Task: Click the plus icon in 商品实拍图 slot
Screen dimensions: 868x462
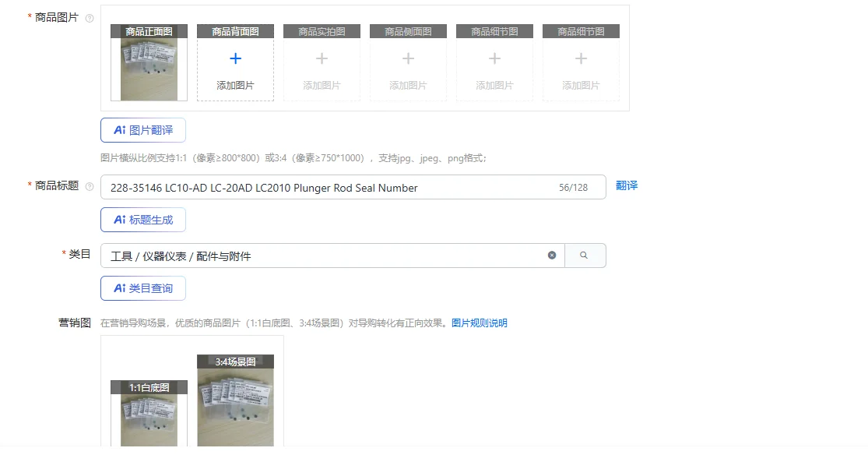Action: [322, 58]
